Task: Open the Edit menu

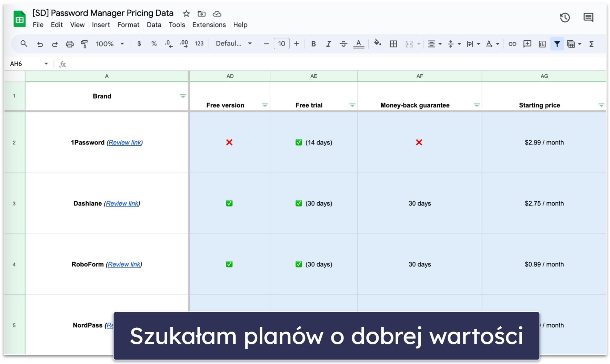Action: click(57, 25)
